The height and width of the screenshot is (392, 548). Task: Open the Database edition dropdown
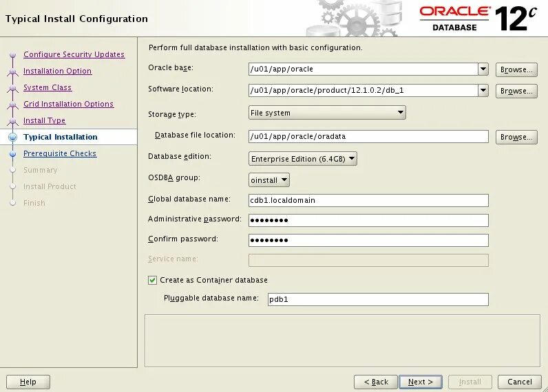pos(303,159)
